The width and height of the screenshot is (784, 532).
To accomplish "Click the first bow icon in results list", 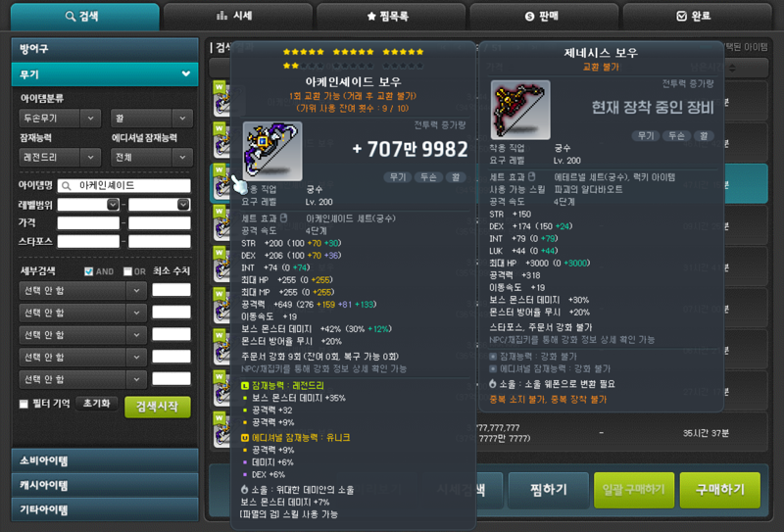I will (221, 99).
